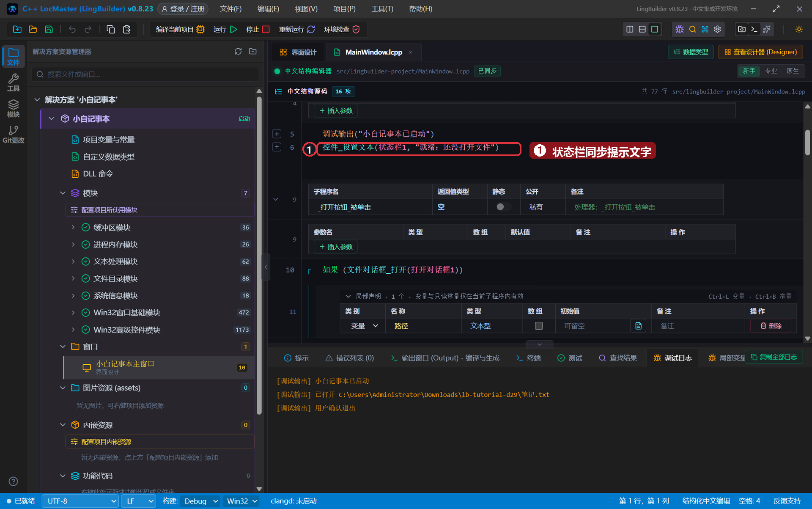Click the open folder toolbar icon
This screenshot has width=812, height=509.
click(x=33, y=29)
